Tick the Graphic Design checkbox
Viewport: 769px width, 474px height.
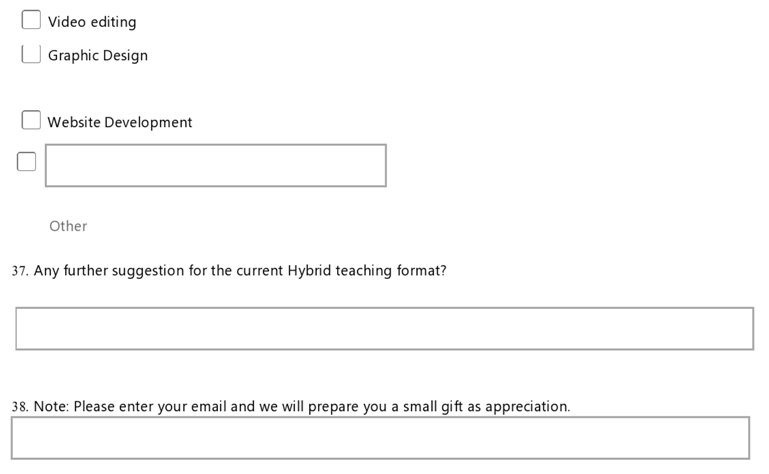tap(31, 54)
